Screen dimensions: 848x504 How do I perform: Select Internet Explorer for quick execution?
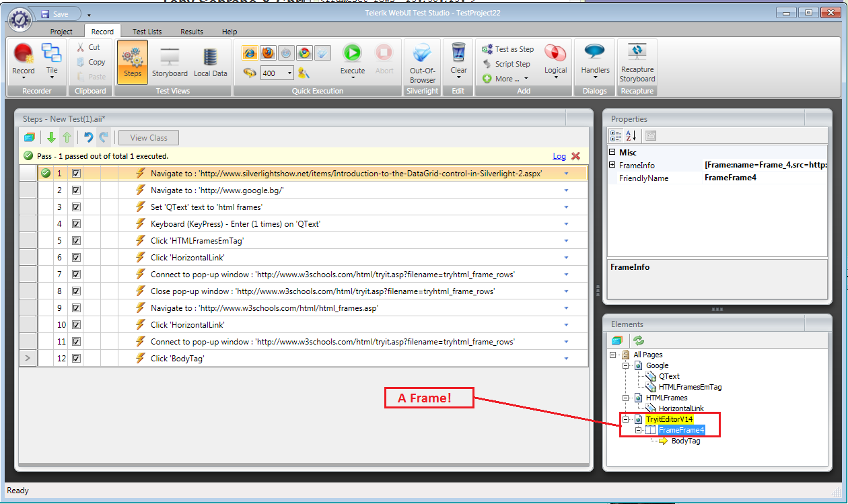tap(249, 53)
